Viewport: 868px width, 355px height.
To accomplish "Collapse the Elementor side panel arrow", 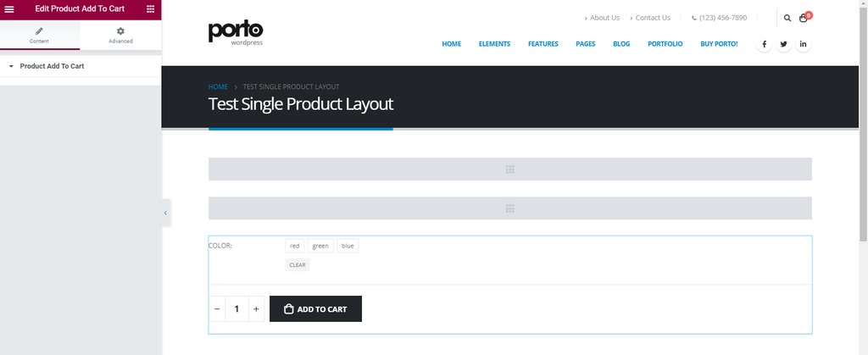I will click(x=165, y=213).
